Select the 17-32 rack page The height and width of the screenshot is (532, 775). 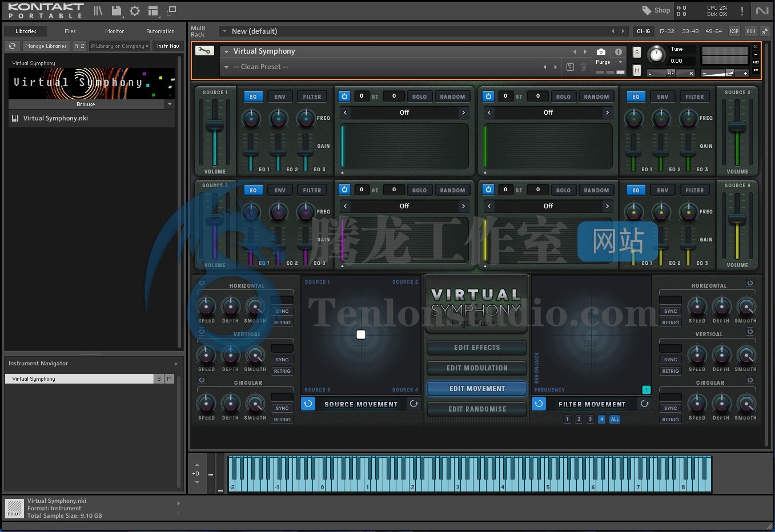point(666,31)
